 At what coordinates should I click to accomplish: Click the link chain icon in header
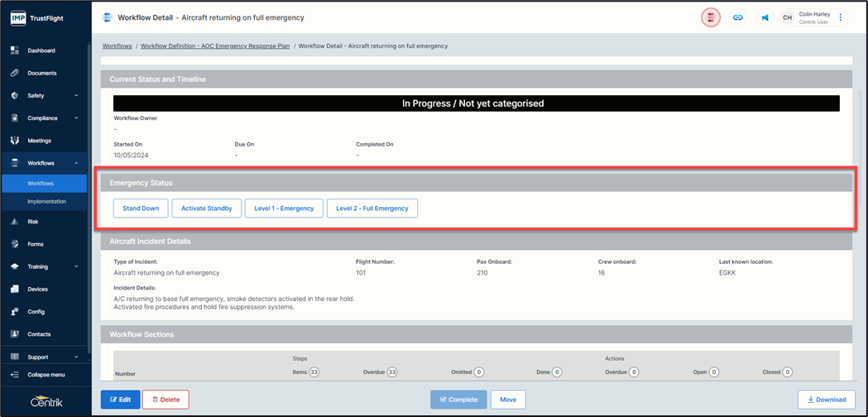tap(738, 17)
